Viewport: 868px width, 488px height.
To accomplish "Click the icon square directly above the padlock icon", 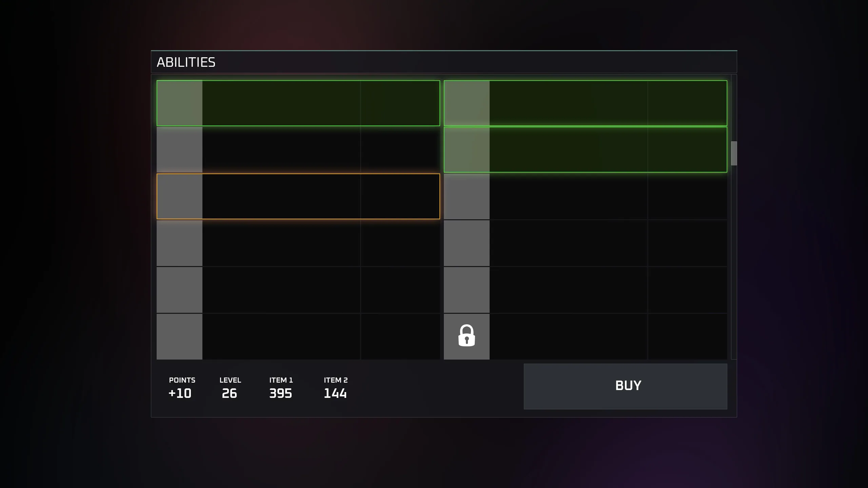I will [467, 290].
